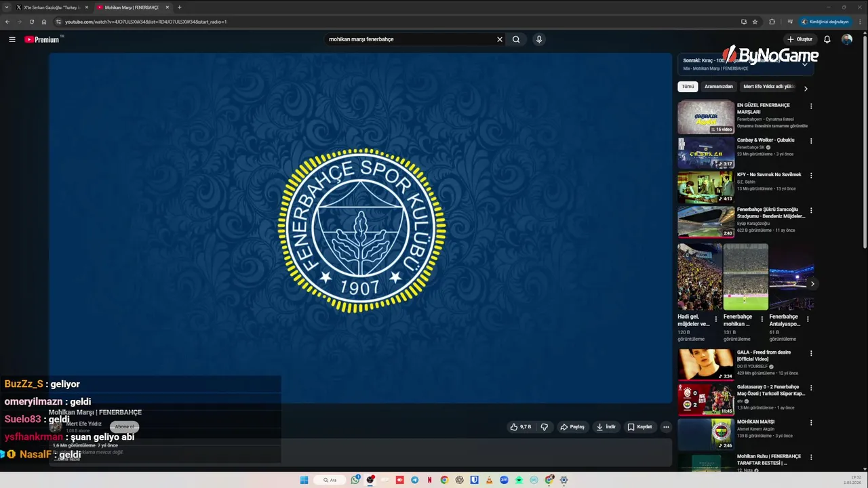This screenshot has width=868, height=488.
Task: Click the Fenerbahçe video player
Action: click(360, 228)
